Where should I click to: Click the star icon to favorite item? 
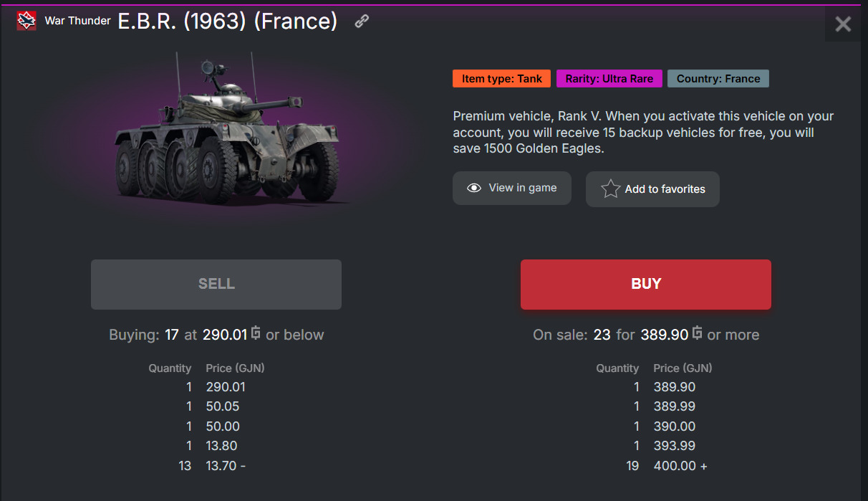coord(610,189)
